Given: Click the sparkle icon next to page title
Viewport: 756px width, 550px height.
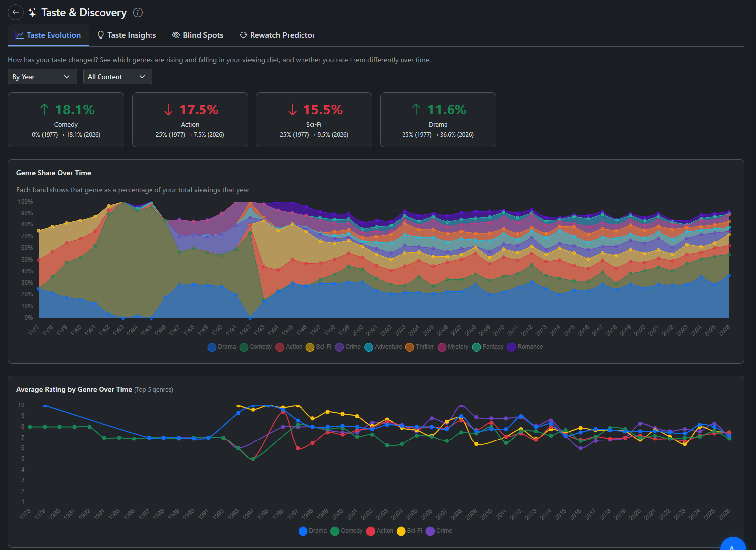Looking at the screenshot, I should click(x=32, y=13).
